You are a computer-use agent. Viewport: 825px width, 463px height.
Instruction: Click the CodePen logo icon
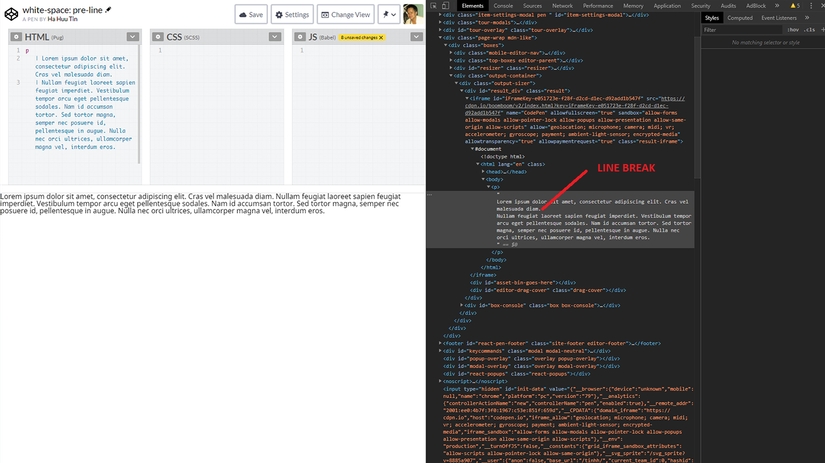pyautogui.click(x=10, y=13)
